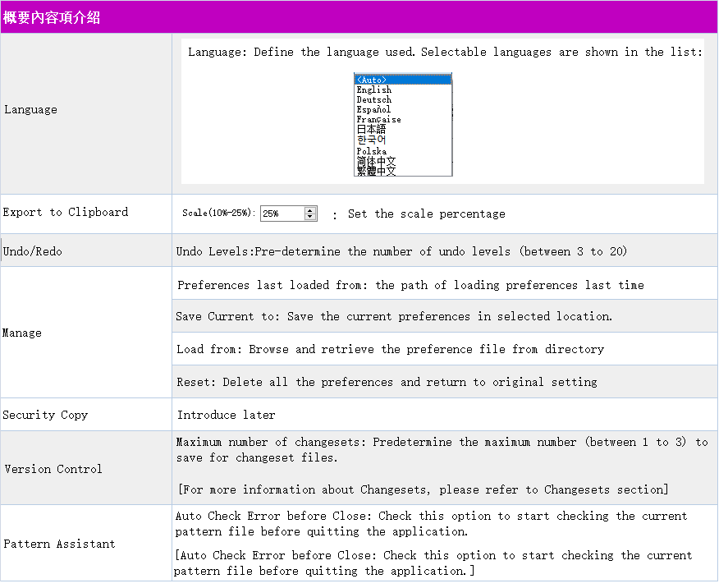
Task: Pick 한국어 in the language list
Action: (371, 140)
